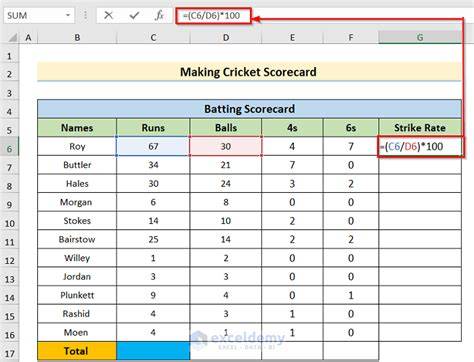Image resolution: width=474 pixels, height=362 pixels.
Task: Click the cell containing Jordan
Action: click(77, 277)
